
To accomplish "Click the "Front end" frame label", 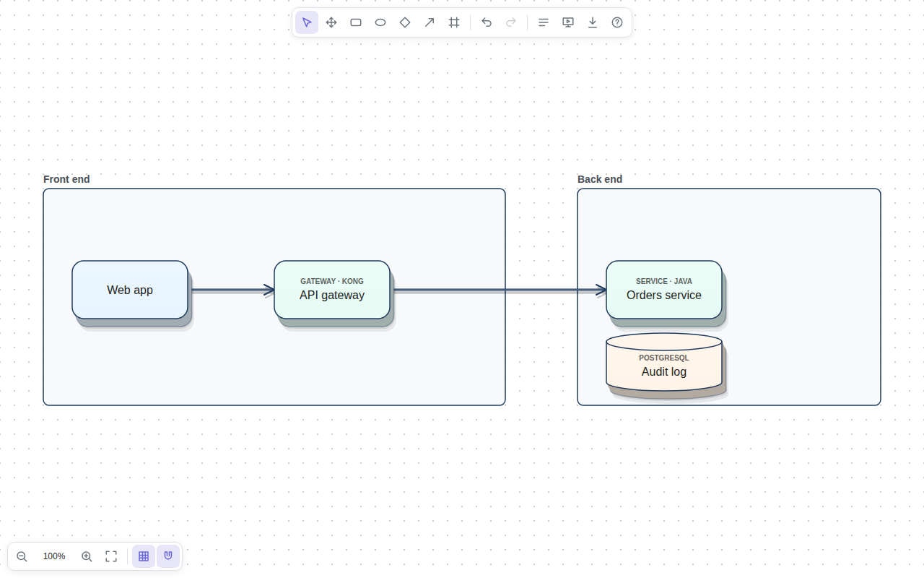I will tap(66, 179).
